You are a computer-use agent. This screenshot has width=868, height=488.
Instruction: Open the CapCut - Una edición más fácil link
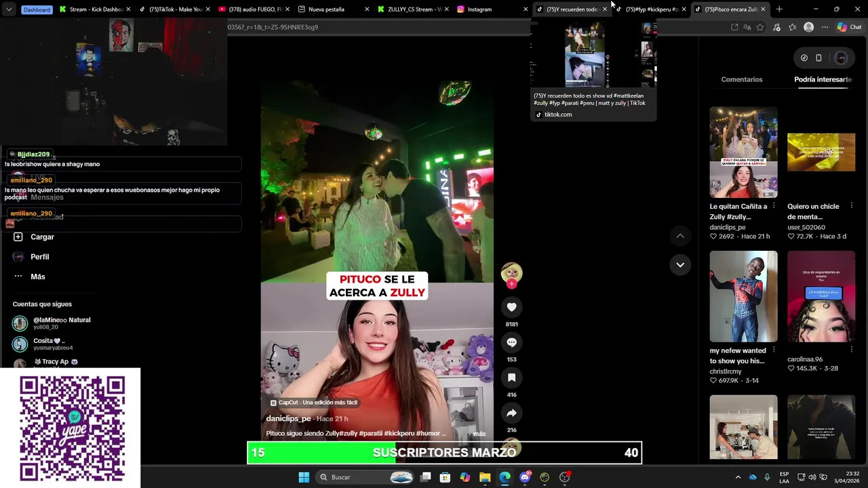[x=313, y=403]
